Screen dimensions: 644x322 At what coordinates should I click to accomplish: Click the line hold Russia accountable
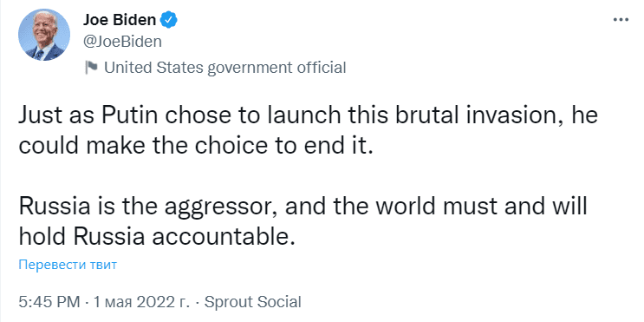(157, 236)
